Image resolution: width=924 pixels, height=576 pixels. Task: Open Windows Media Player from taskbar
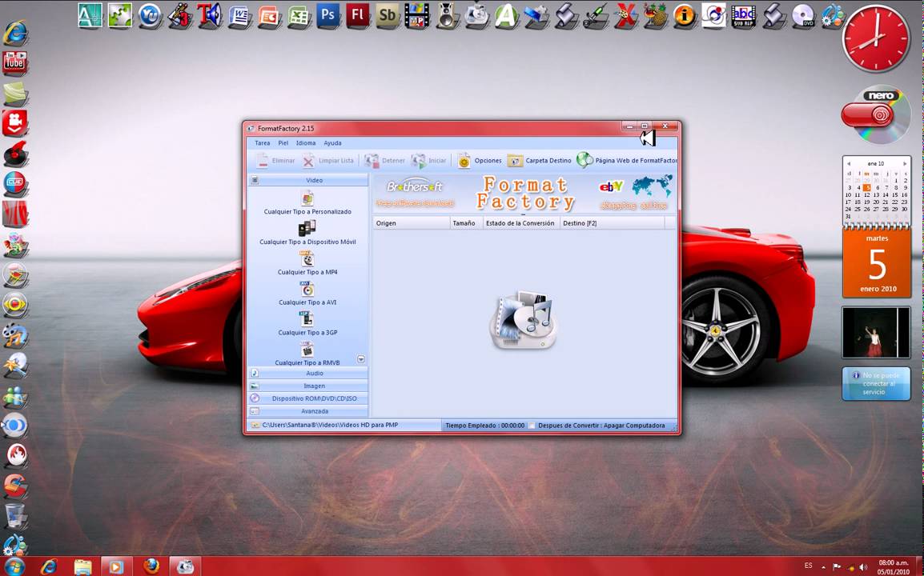[116, 566]
